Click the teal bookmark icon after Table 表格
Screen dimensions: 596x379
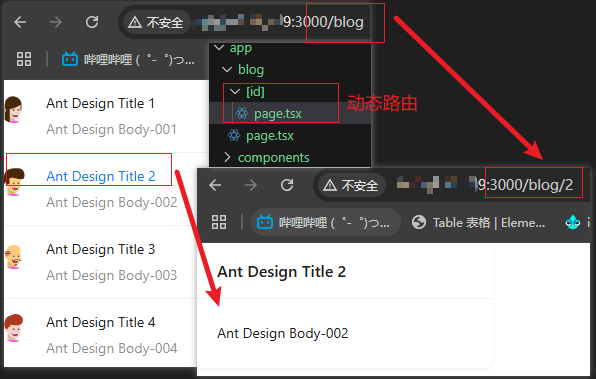click(x=572, y=222)
